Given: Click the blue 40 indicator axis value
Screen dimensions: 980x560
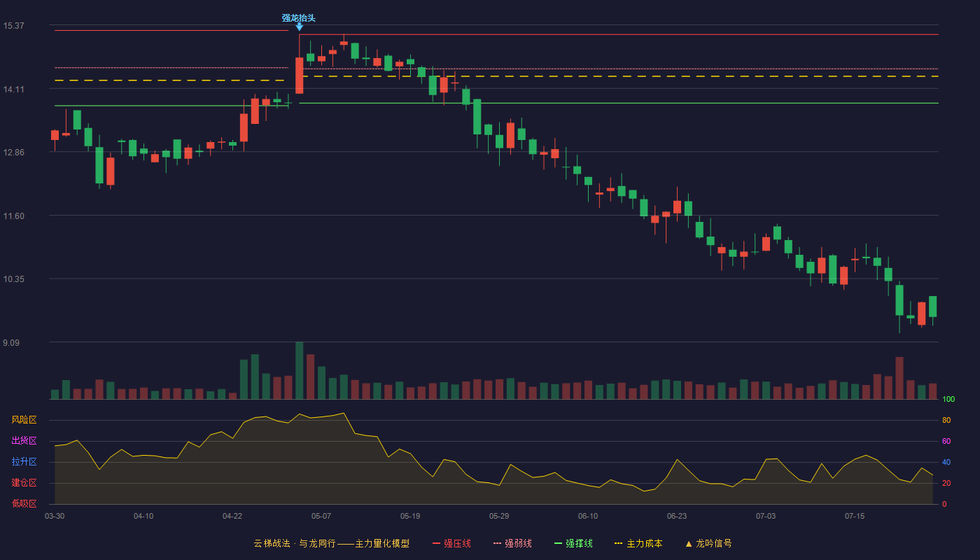Looking at the screenshot, I should coord(946,462).
